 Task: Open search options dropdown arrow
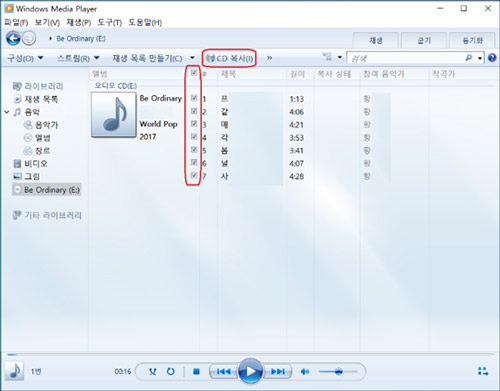pos(480,58)
